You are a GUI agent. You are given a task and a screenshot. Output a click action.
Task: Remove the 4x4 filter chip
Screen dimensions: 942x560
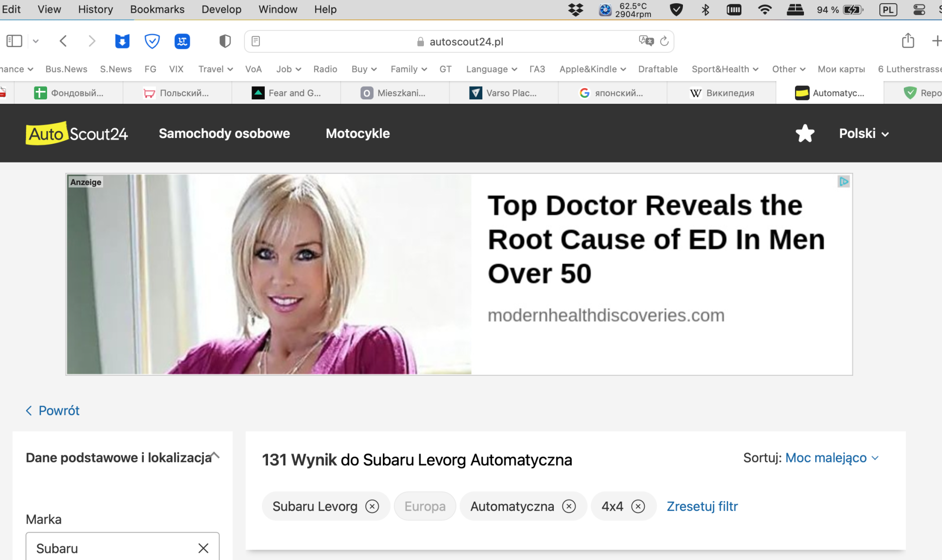(x=638, y=506)
